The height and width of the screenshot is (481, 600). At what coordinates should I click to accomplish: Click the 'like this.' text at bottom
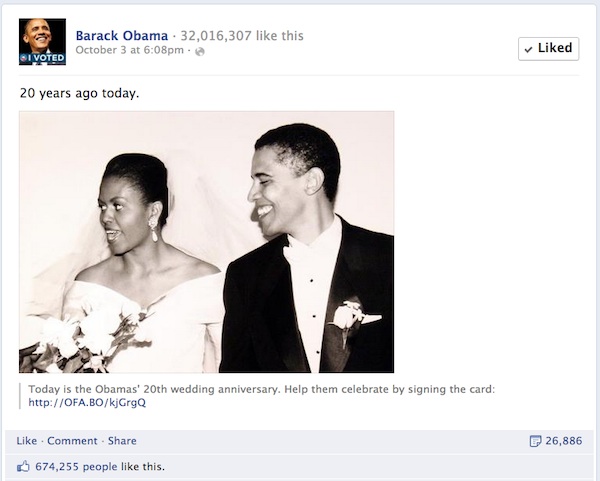(x=143, y=467)
